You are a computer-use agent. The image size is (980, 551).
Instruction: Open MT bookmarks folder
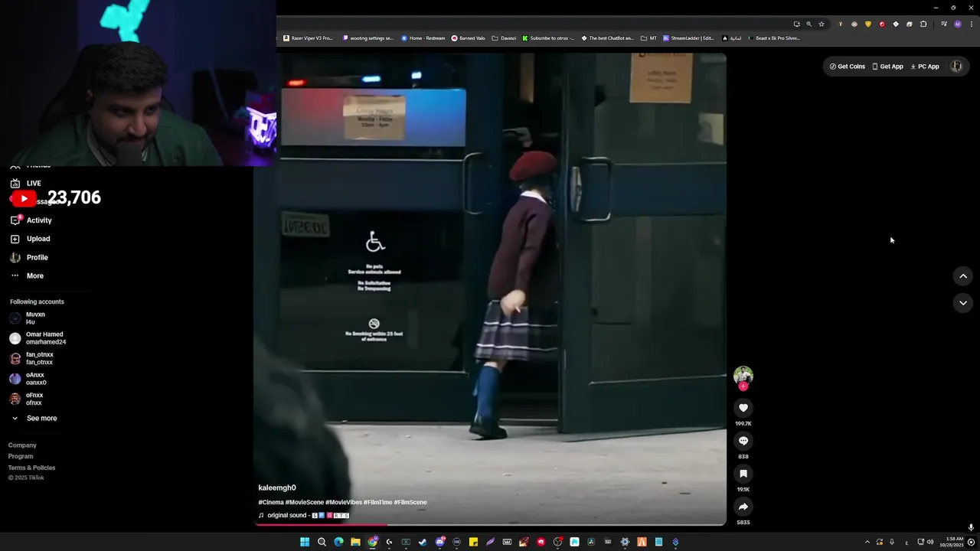[648, 38]
